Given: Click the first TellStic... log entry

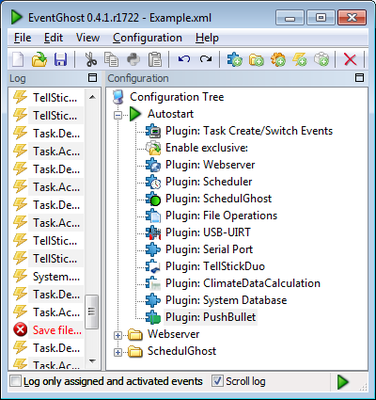Looking at the screenshot, I should tap(55, 98).
